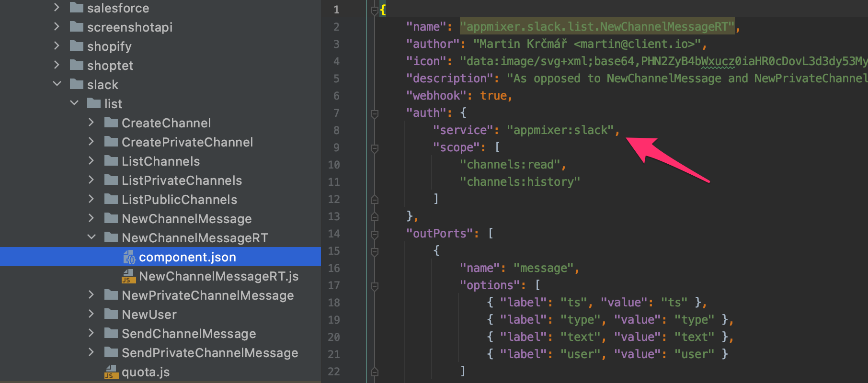Click the CreatePrivateChannel folder icon

pos(111,142)
